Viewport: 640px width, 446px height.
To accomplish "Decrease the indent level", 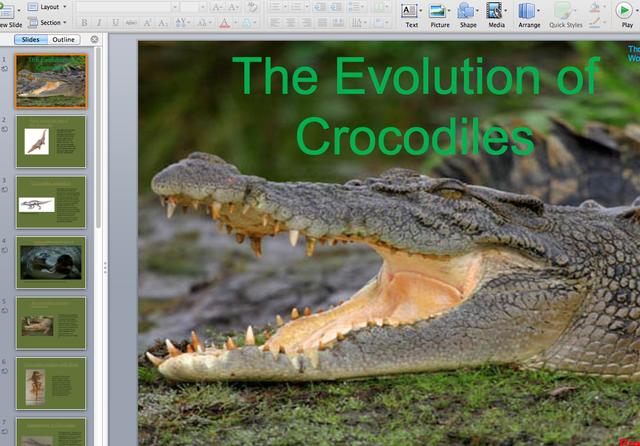I will pos(320,7).
